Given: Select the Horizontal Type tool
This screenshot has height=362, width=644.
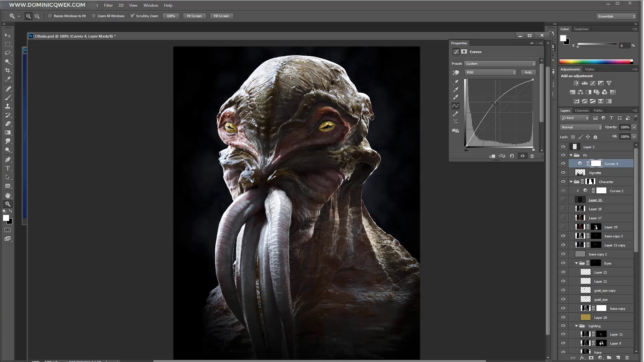Looking at the screenshot, I should [x=8, y=168].
